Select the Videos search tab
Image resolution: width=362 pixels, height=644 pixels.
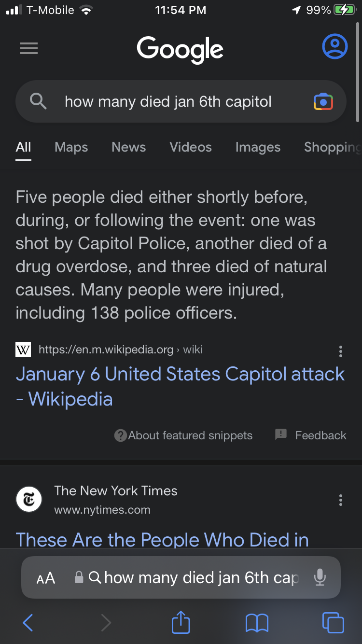[x=191, y=147]
